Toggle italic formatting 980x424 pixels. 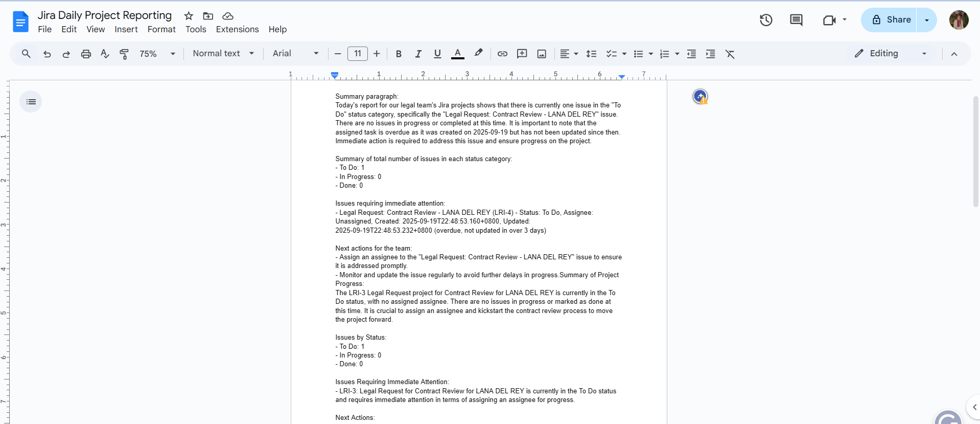(418, 54)
